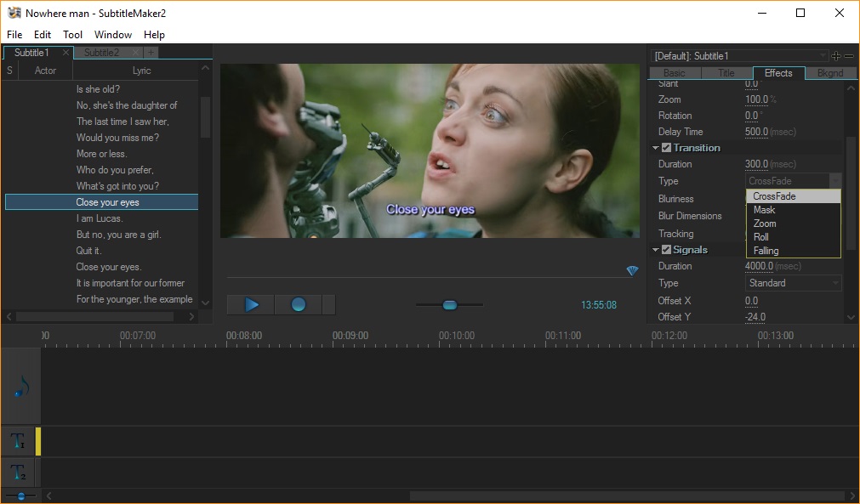
Task: Open the Edit menu
Action: 43,35
